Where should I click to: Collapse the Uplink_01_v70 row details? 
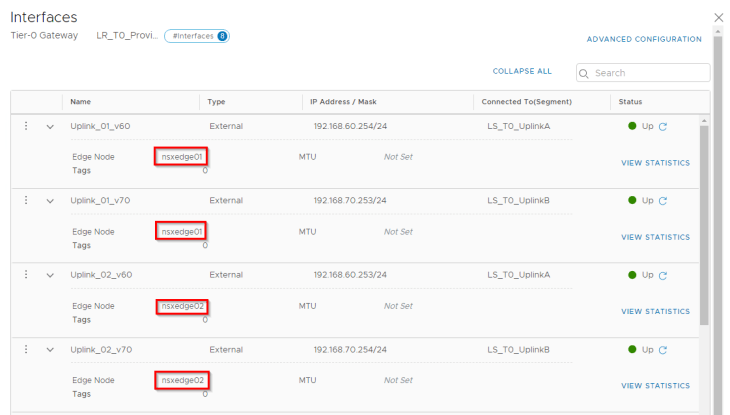50,201
